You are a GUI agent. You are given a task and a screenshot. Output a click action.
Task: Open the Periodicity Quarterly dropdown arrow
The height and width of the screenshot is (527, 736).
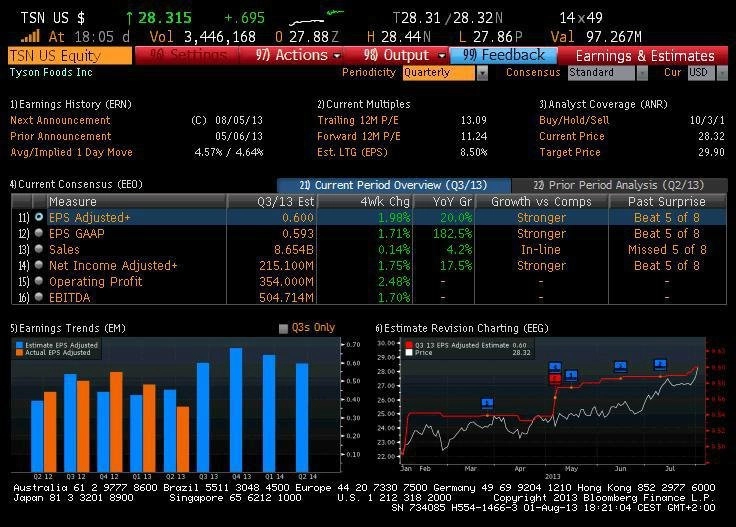pyautogui.click(x=482, y=73)
